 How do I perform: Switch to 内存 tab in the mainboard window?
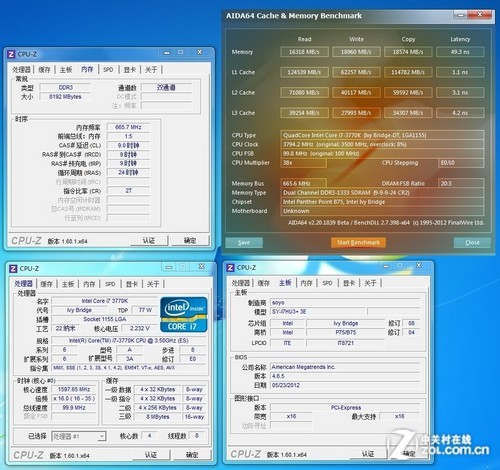point(306,283)
